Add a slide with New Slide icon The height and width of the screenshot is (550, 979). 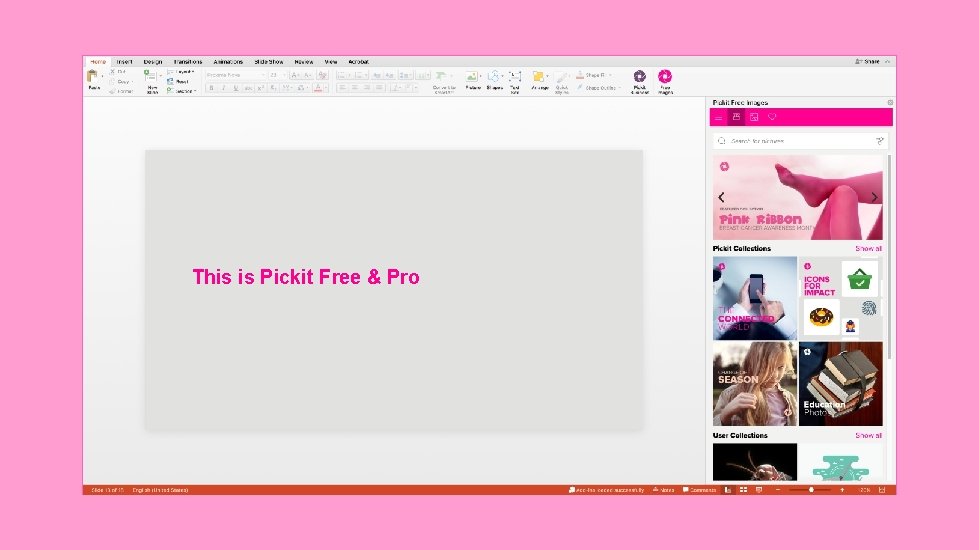click(150, 76)
